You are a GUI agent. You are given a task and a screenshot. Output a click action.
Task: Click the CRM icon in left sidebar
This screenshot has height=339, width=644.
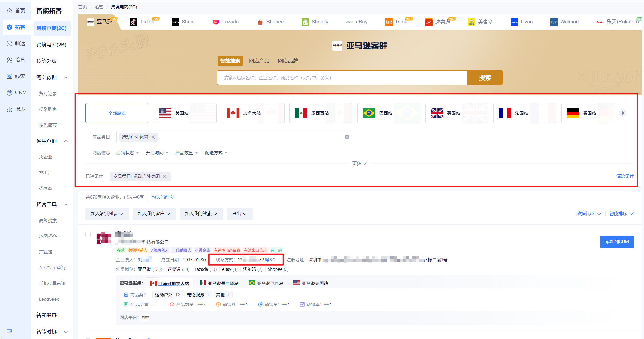9,93
